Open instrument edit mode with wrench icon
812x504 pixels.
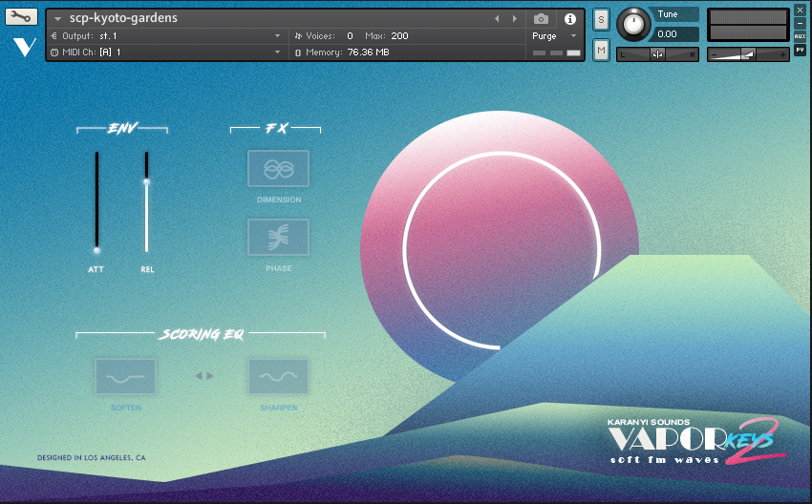tap(21, 16)
